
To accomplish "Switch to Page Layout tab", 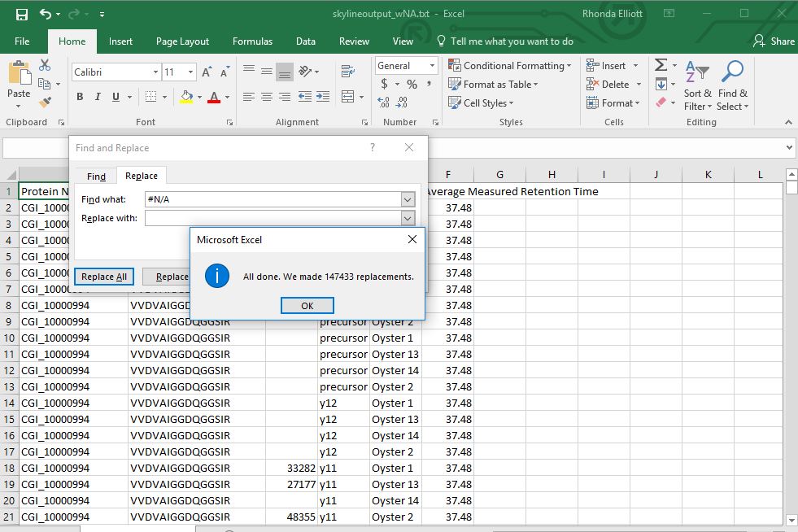I will pyautogui.click(x=183, y=41).
